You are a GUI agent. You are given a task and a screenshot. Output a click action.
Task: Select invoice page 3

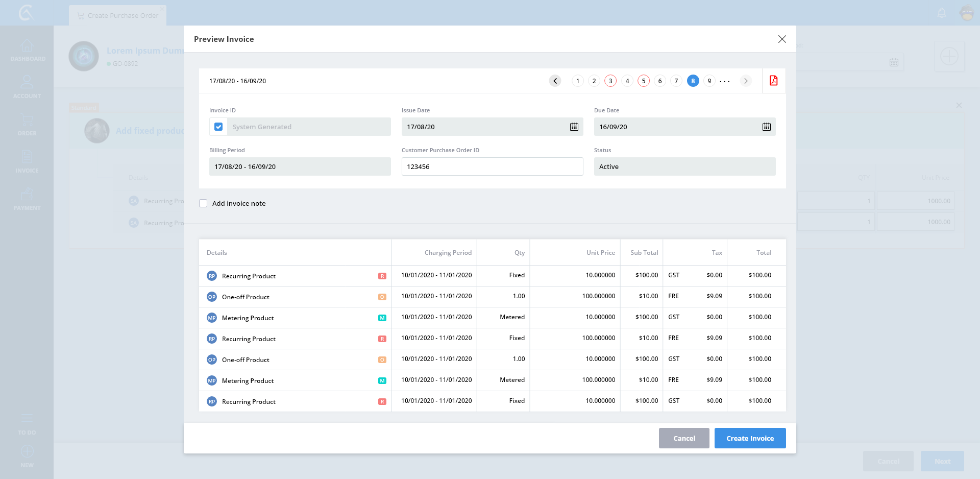(610, 81)
